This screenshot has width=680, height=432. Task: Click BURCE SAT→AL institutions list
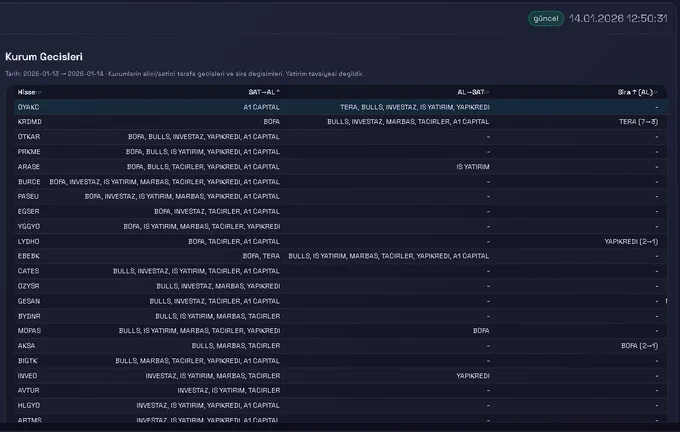pyautogui.click(x=164, y=182)
